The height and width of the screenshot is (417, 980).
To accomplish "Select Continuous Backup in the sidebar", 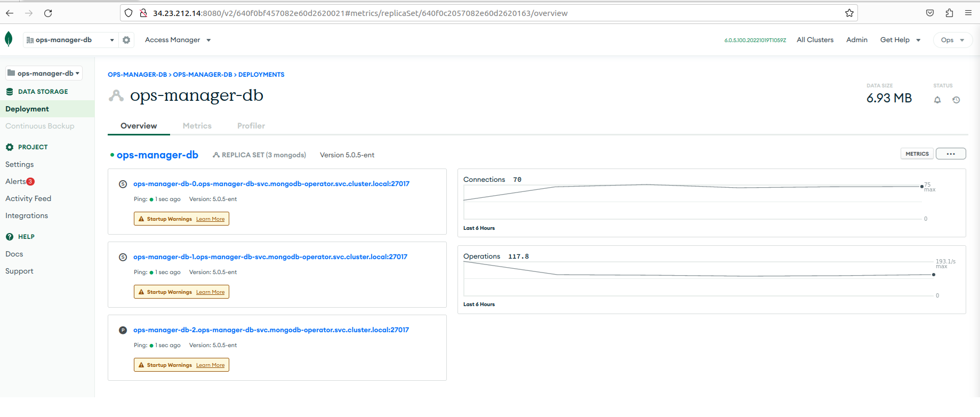I will click(40, 126).
